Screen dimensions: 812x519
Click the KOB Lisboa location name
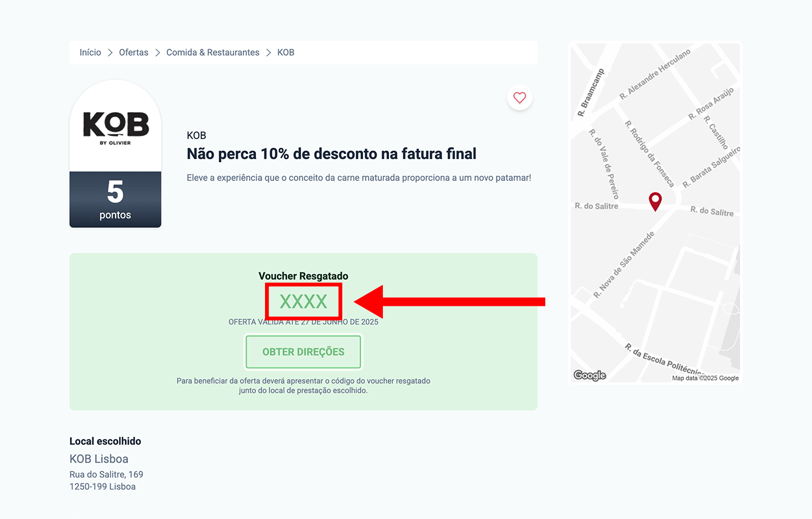(99, 459)
